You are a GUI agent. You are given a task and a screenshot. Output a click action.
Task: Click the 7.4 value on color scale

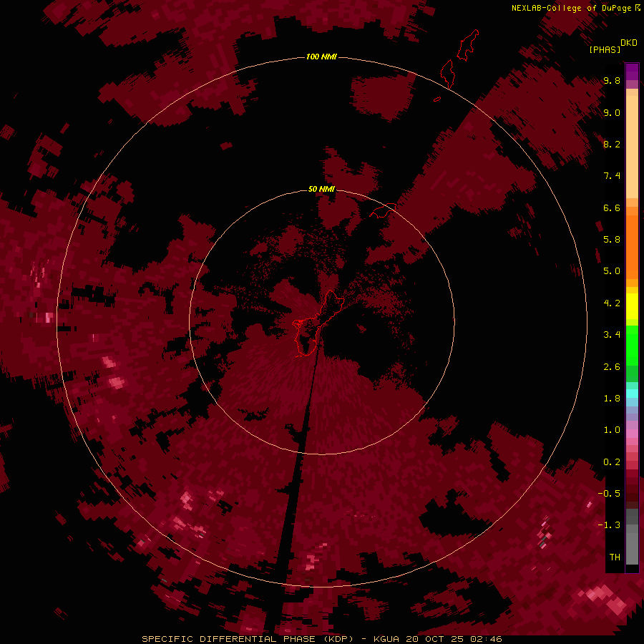point(612,176)
